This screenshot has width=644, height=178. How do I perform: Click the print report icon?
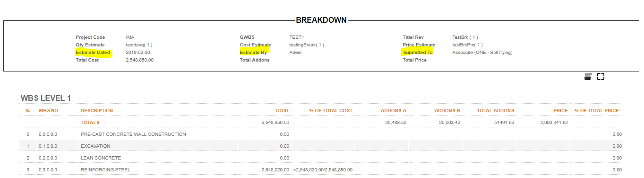588,77
